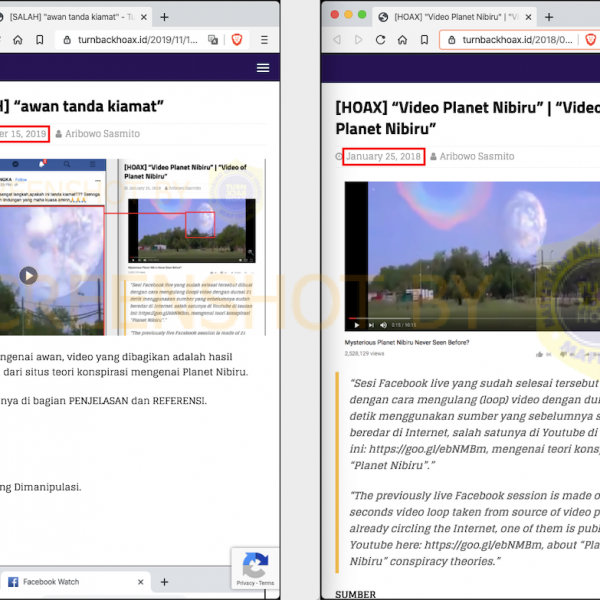This screenshot has width=600, height=600.
Task: Open author link Aribowo Sasmito in left window
Action: [102, 134]
